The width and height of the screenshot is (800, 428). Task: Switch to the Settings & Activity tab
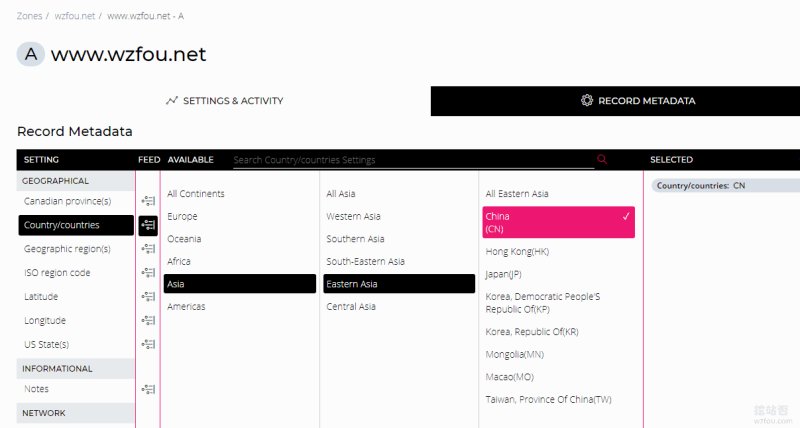pos(224,101)
